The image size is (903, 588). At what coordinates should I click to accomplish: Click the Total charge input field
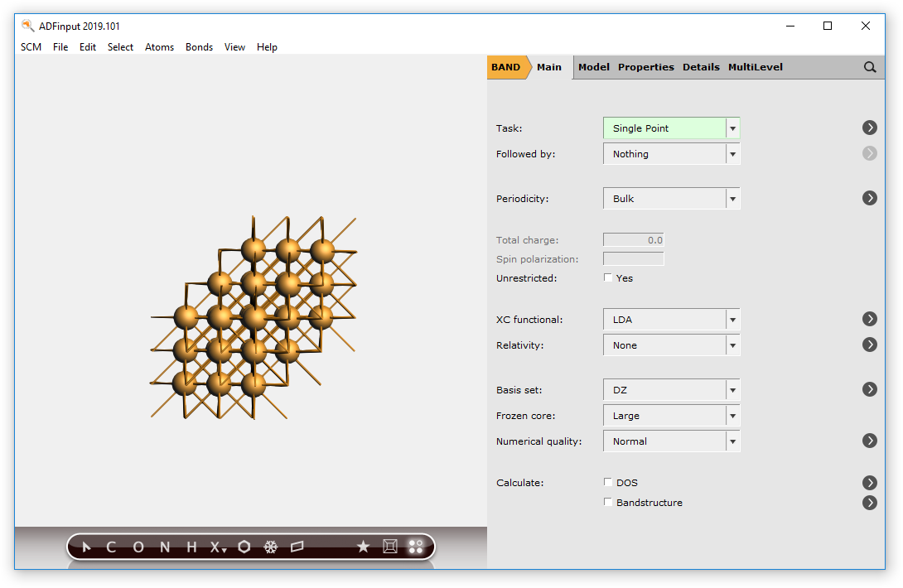633,239
